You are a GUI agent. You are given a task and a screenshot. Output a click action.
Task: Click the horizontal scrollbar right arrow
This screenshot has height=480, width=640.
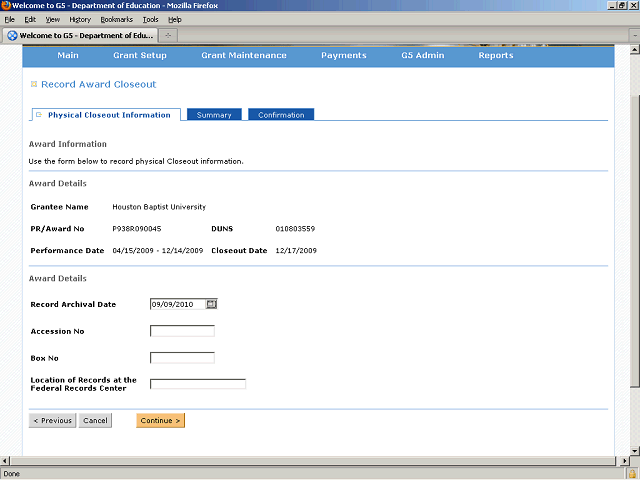625,461
